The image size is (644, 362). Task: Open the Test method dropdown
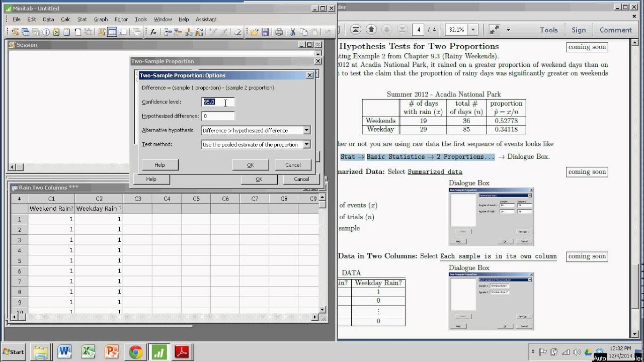[306, 144]
